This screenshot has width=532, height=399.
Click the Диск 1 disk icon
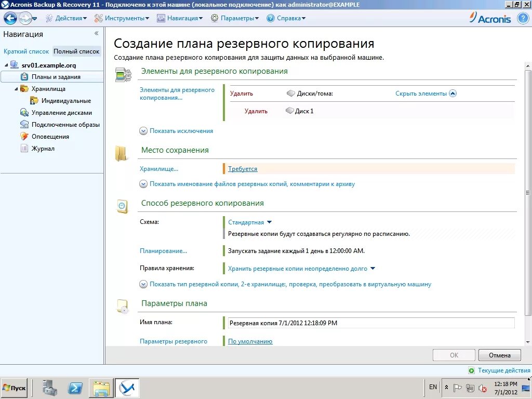click(289, 111)
